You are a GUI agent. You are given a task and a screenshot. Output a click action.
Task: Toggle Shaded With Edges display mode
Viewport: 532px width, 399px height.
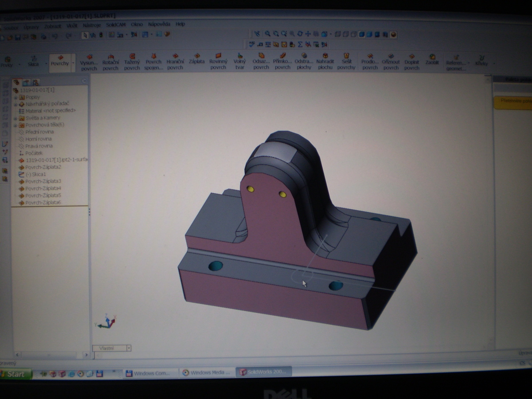coord(362,34)
